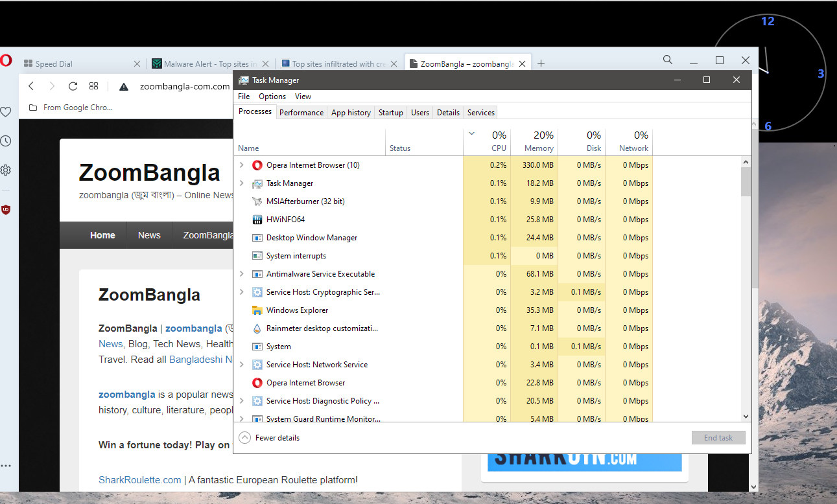Image resolution: width=837 pixels, height=504 pixels.
Task: Switch to the Details tab
Action: [x=448, y=113]
